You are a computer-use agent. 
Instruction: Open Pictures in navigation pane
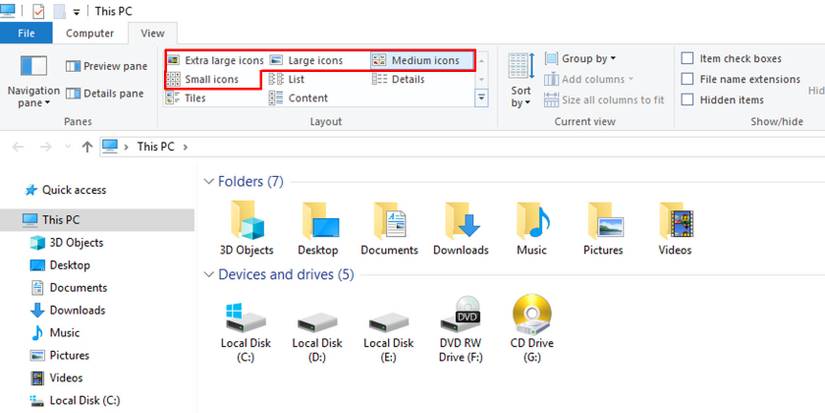click(x=60, y=355)
